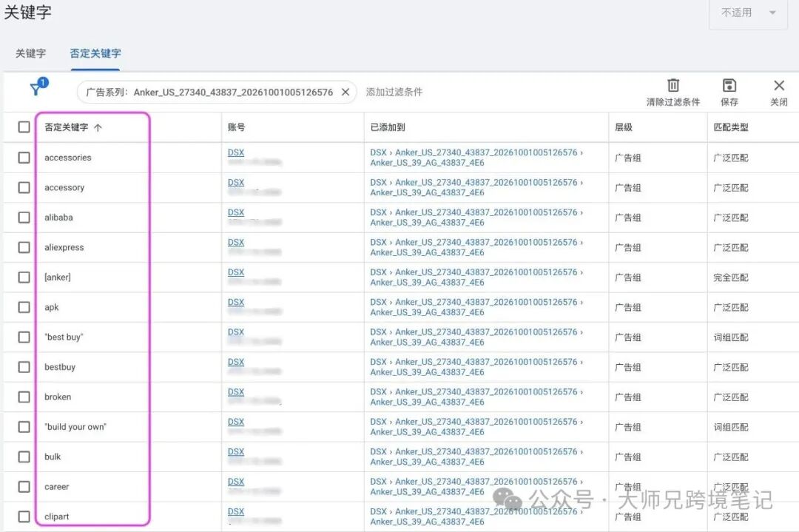799x532 pixels.
Task: Select the bulk row checkbox
Action: click(x=24, y=457)
